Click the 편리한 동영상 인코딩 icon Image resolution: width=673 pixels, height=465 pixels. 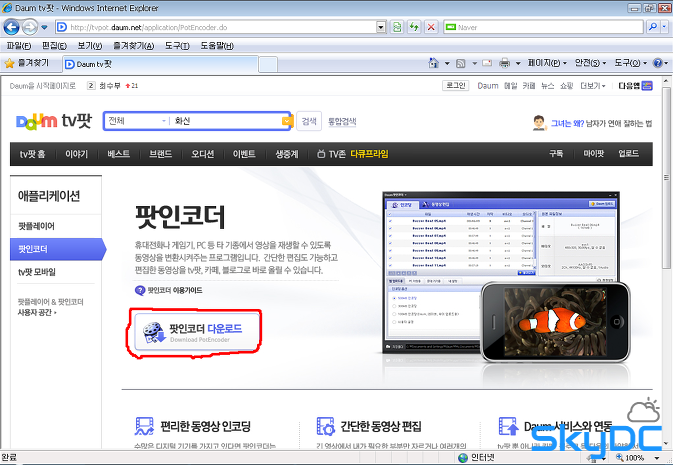point(144,426)
